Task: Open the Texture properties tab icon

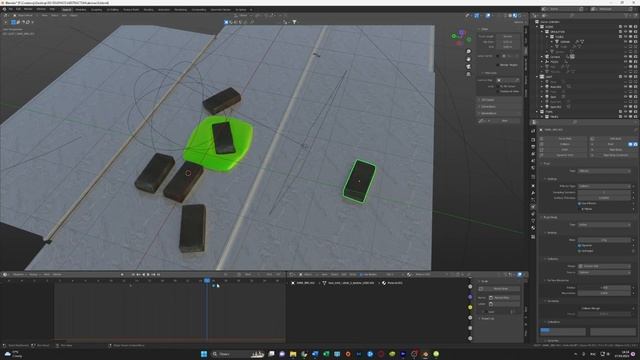Action: coord(533,237)
